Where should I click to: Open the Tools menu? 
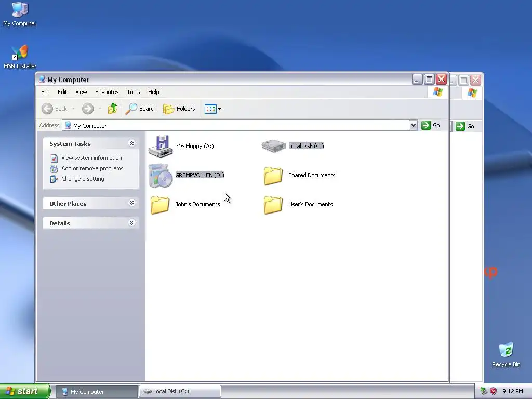pos(134,92)
